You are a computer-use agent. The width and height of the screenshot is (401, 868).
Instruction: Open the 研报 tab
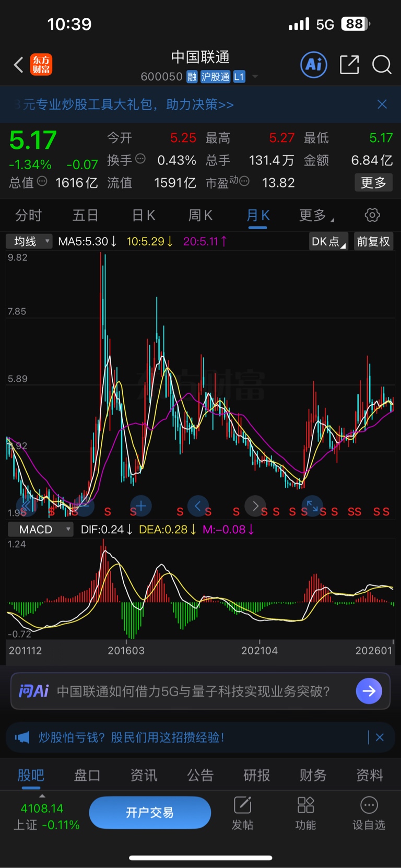[x=257, y=775]
